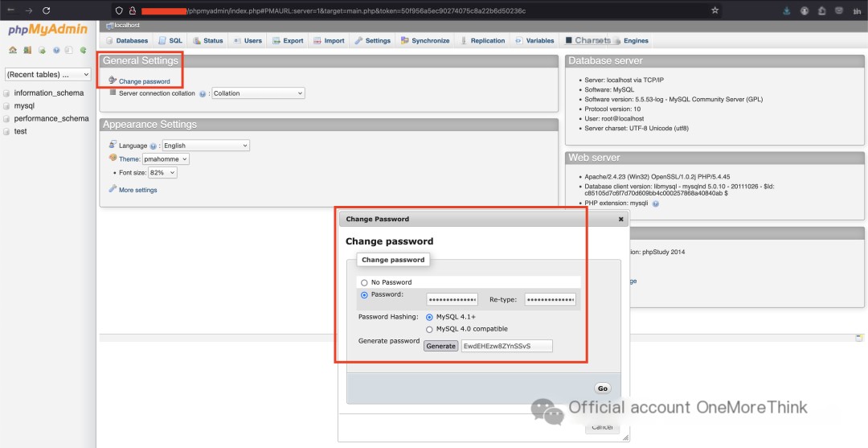Open the Databases tab
The image size is (868, 448).
pyautogui.click(x=127, y=41)
